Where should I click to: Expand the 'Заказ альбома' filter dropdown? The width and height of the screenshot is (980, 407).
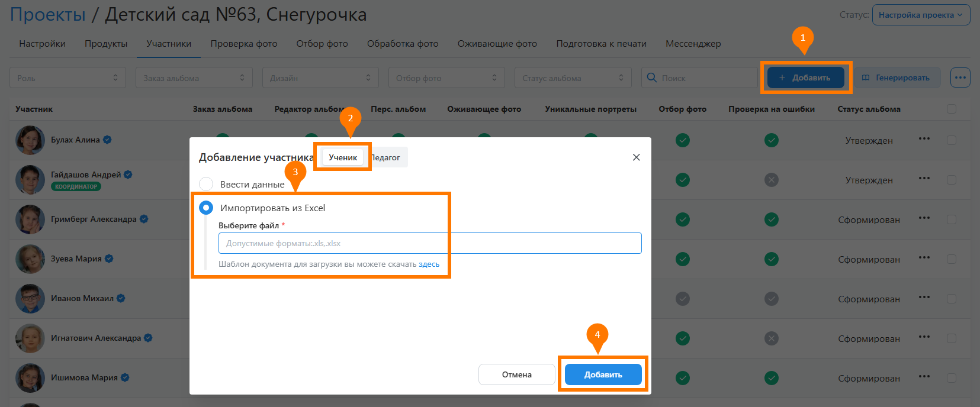194,77
